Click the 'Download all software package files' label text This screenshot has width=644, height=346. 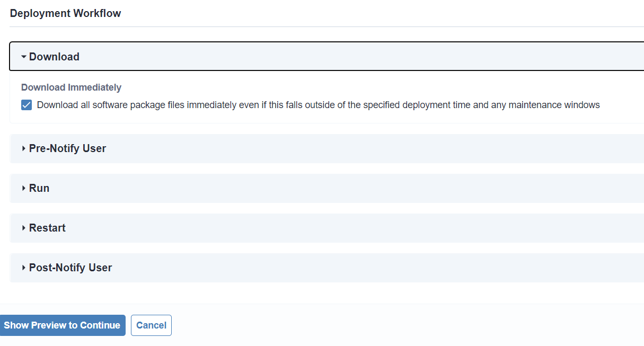pos(318,105)
